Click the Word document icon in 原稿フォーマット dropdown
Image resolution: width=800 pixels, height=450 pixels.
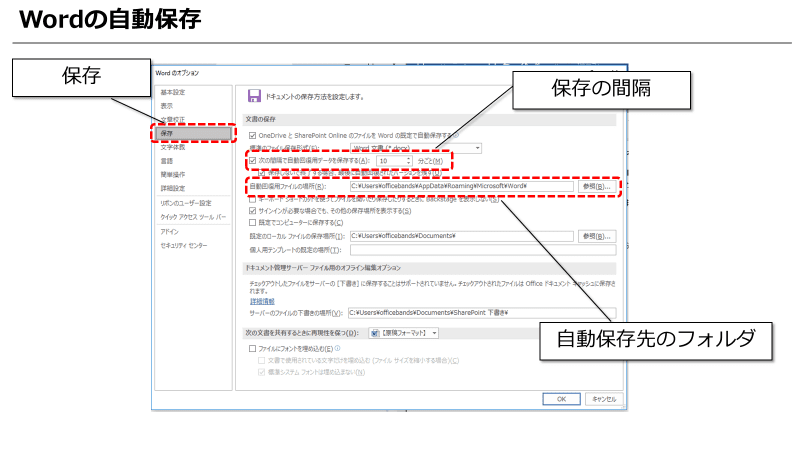point(375,332)
